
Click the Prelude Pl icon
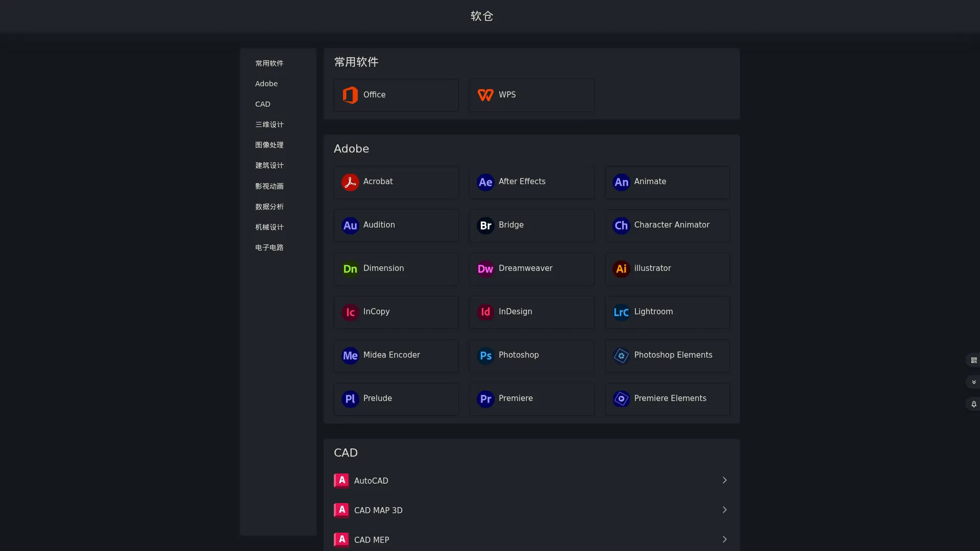[350, 399]
